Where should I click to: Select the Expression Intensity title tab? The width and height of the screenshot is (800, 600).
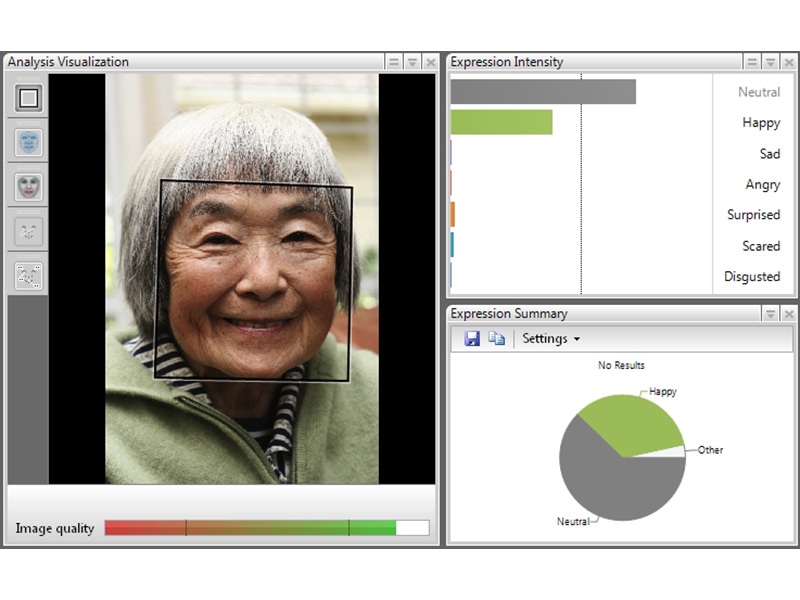(507, 62)
